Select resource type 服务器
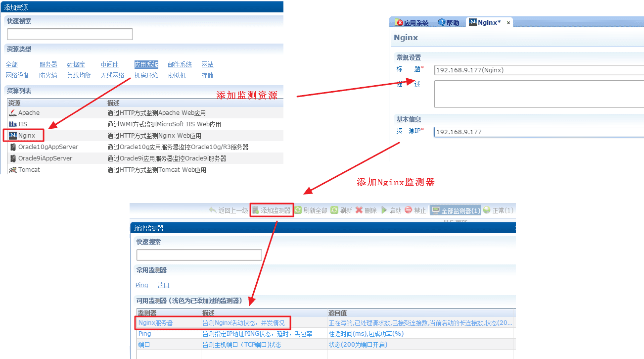This screenshot has width=644, height=359. 48,64
